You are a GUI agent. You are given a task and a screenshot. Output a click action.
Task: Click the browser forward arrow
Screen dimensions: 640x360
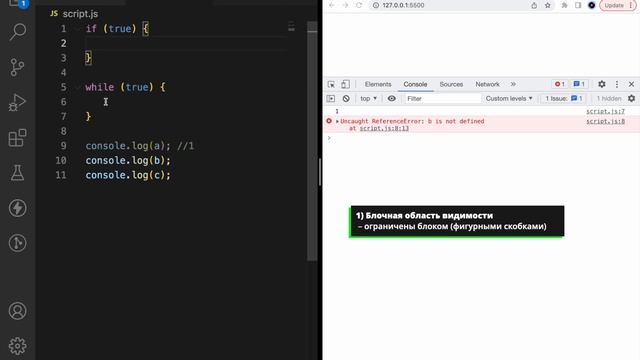(x=345, y=5)
